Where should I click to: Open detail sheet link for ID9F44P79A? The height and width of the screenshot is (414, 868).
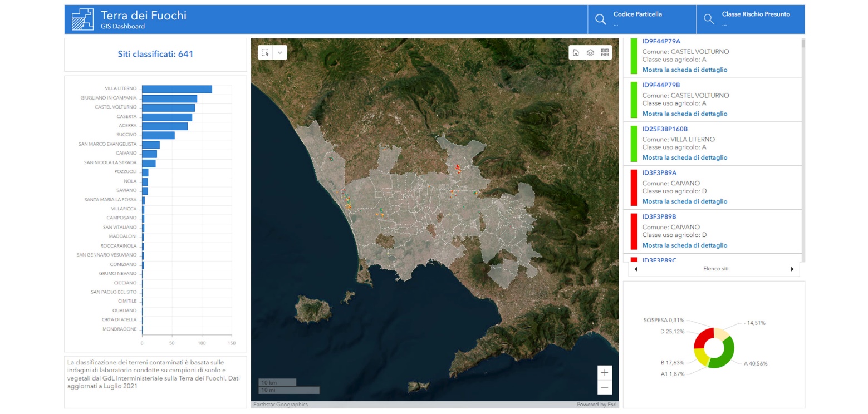click(x=684, y=70)
